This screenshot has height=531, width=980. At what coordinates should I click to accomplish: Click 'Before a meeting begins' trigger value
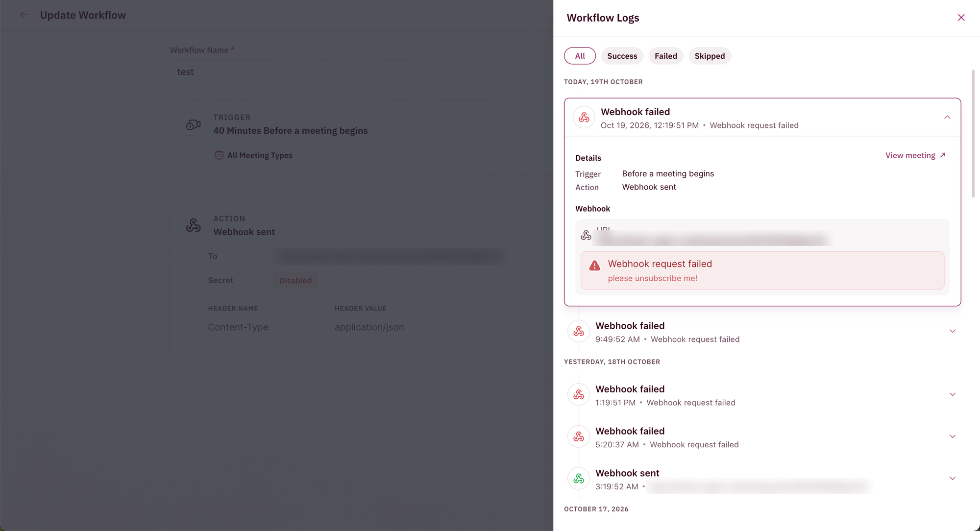(x=667, y=174)
